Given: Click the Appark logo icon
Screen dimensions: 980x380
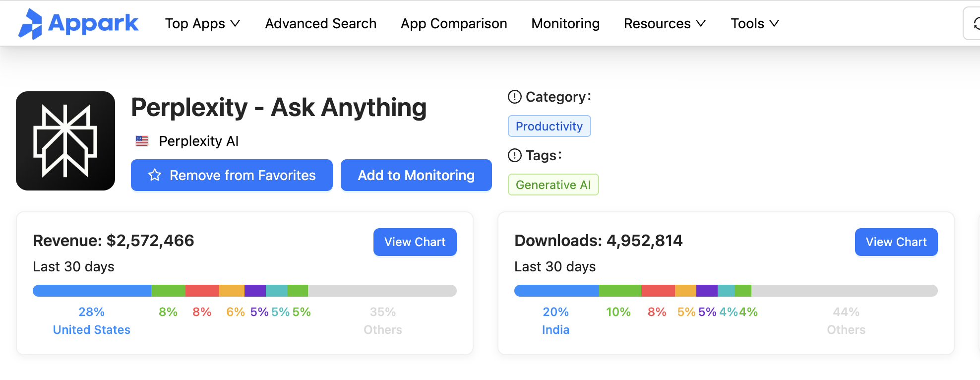Looking at the screenshot, I should (x=30, y=24).
